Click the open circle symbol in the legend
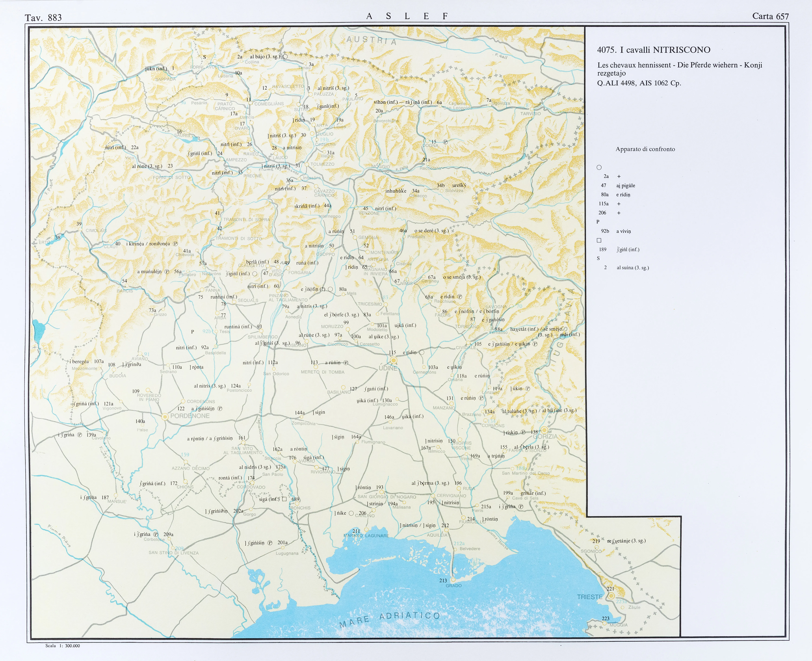Image resolution: width=812 pixels, height=661 pixels. [599, 167]
